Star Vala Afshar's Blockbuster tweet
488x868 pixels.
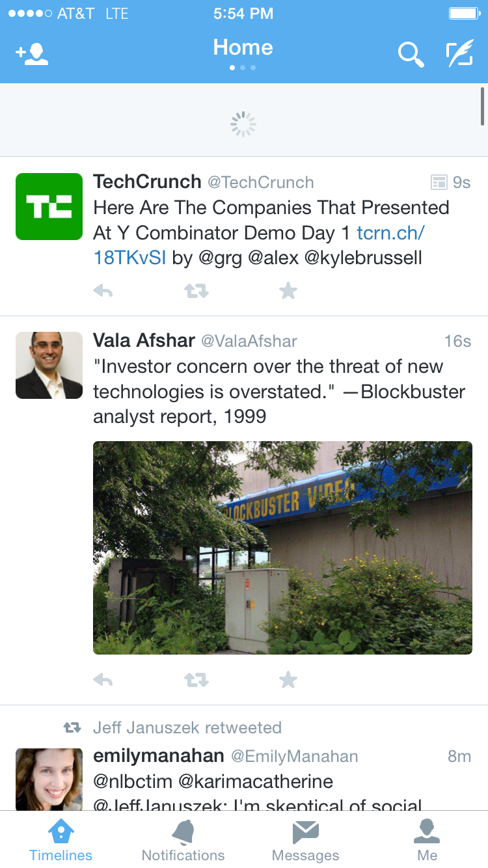(288, 680)
